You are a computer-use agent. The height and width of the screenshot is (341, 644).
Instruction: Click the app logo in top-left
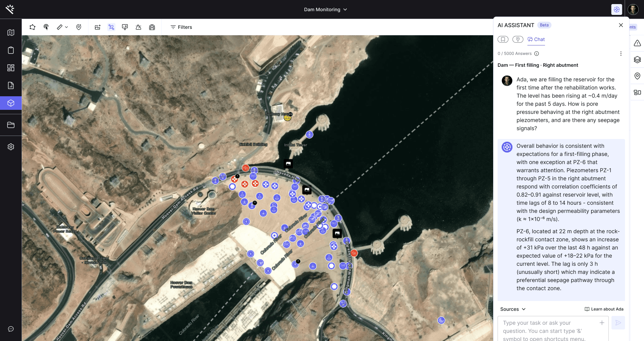click(x=10, y=9)
